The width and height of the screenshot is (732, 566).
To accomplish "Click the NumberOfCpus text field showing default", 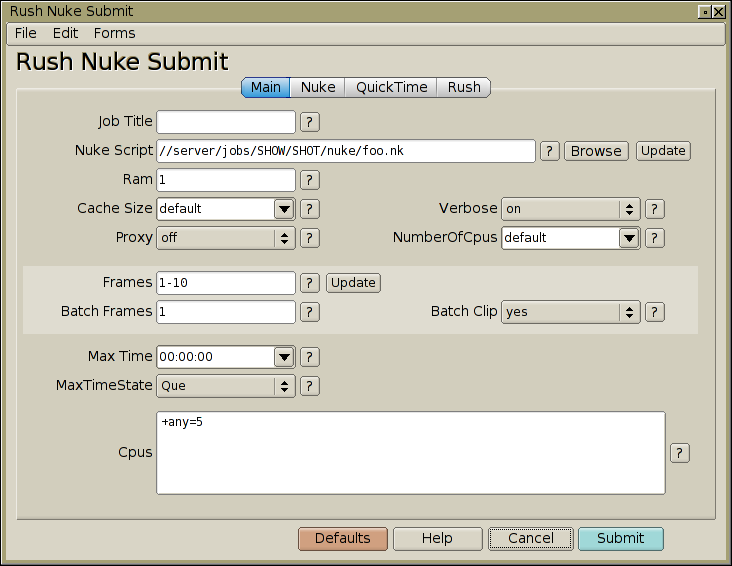I will 561,238.
